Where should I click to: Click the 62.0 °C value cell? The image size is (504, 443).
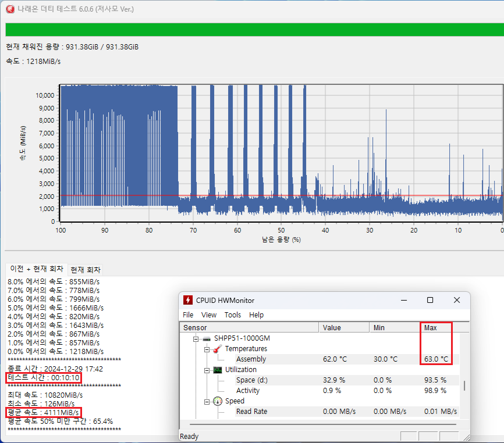pos(335,359)
